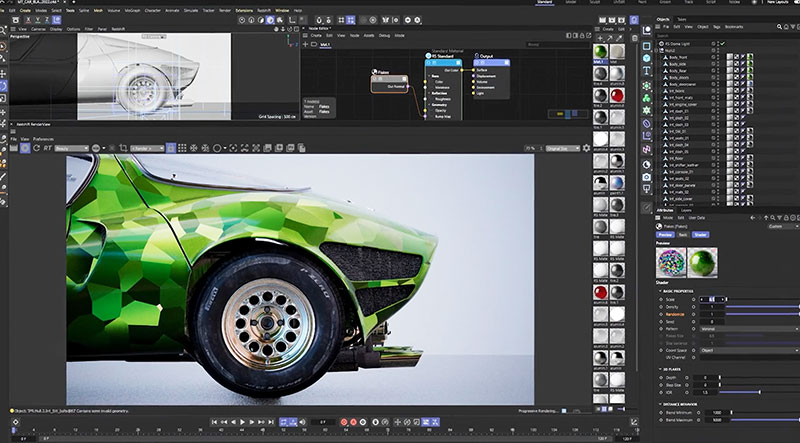The width and height of the screenshot is (800, 443).
Task: Switch to the Takes tab
Action: pos(682,19)
